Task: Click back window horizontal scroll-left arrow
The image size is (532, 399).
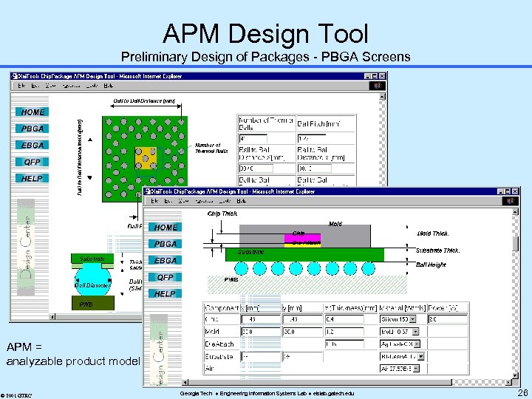Action: click(52, 317)
